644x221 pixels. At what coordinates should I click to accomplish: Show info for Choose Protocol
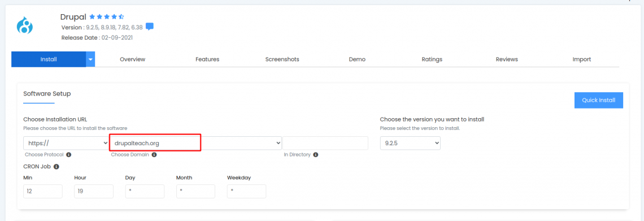pyautogui.click(x=68, y=155)
